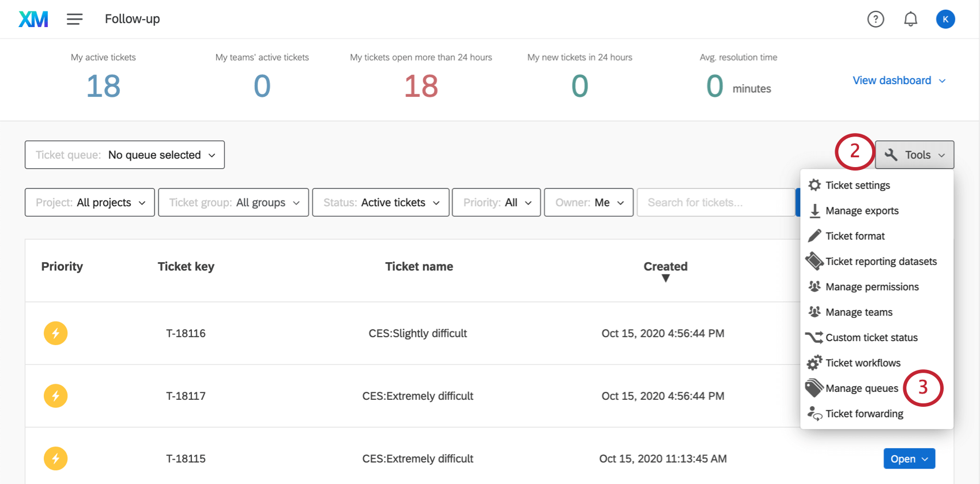Click the XM logo
Viewport: 980px width, 484px height.
point(33,19)
